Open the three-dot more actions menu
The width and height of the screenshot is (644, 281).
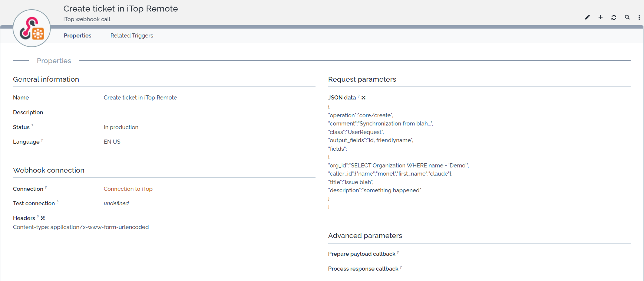click(639, 17)
